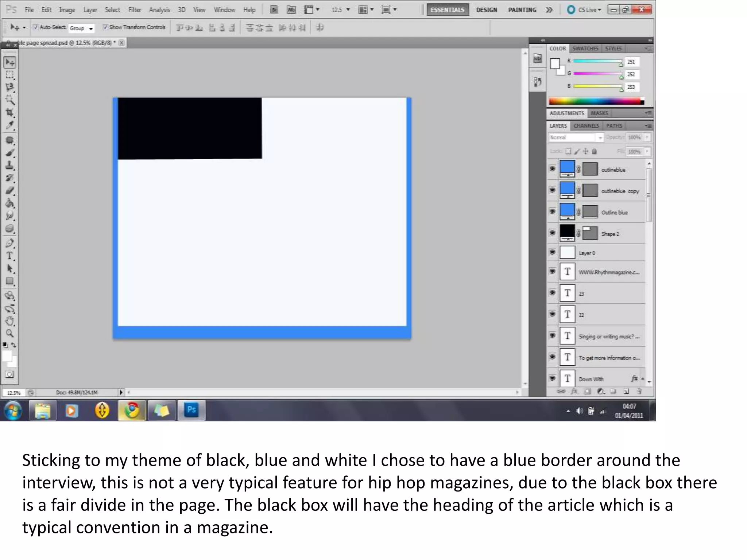This screenshot has height=560, width=747.
Task: Open the layer blend mode dropdown
Action: pos(576,137)
